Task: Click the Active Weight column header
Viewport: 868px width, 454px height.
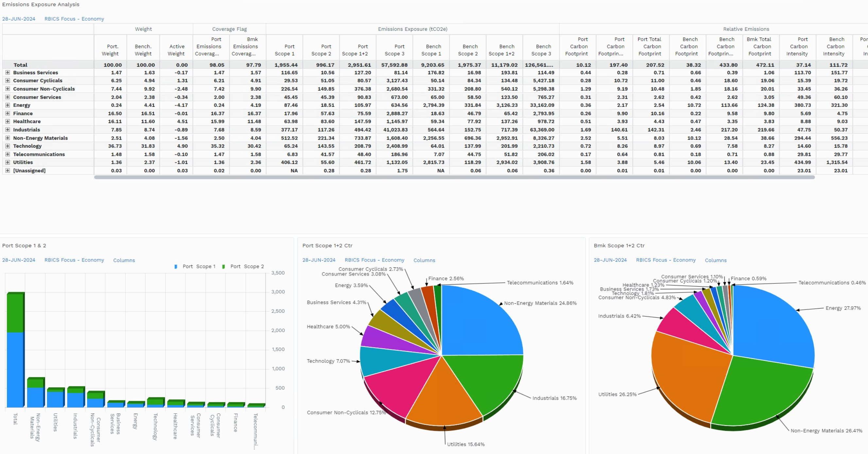Action: click(176, 50)
